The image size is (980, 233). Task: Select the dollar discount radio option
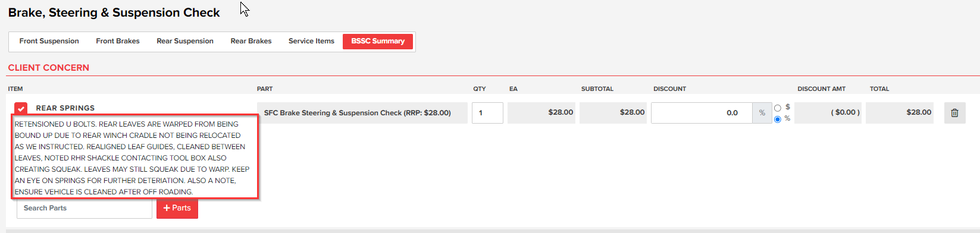[777, 108]
